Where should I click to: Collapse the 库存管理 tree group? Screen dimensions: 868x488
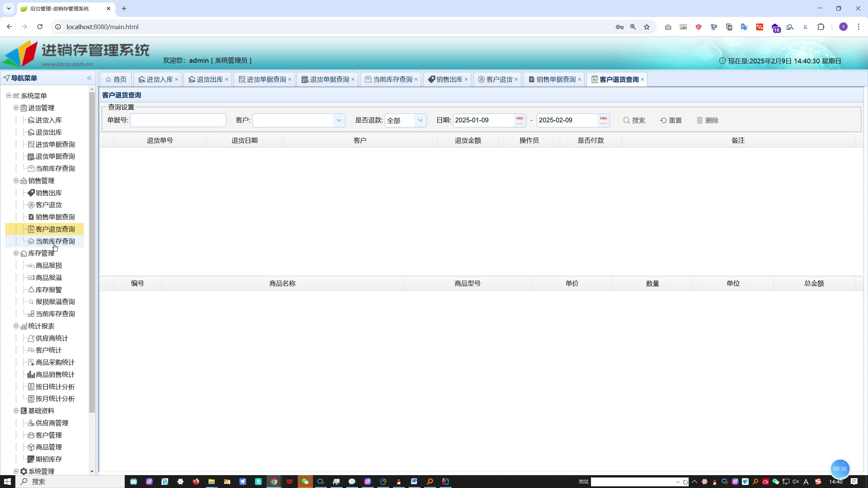(x=16, y=253)
